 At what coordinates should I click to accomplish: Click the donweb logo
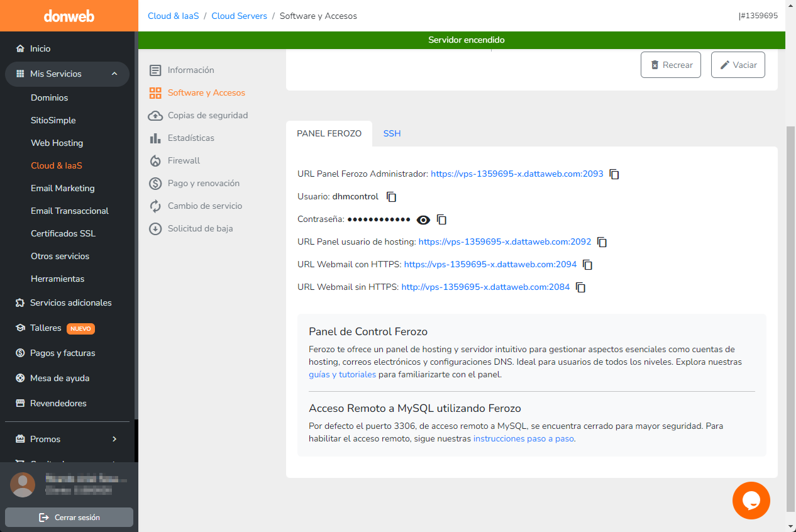[x=69, y=16]
